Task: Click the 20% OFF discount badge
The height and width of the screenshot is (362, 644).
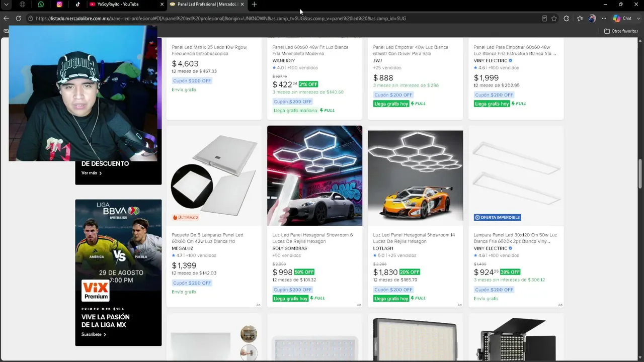Action: 410,273
